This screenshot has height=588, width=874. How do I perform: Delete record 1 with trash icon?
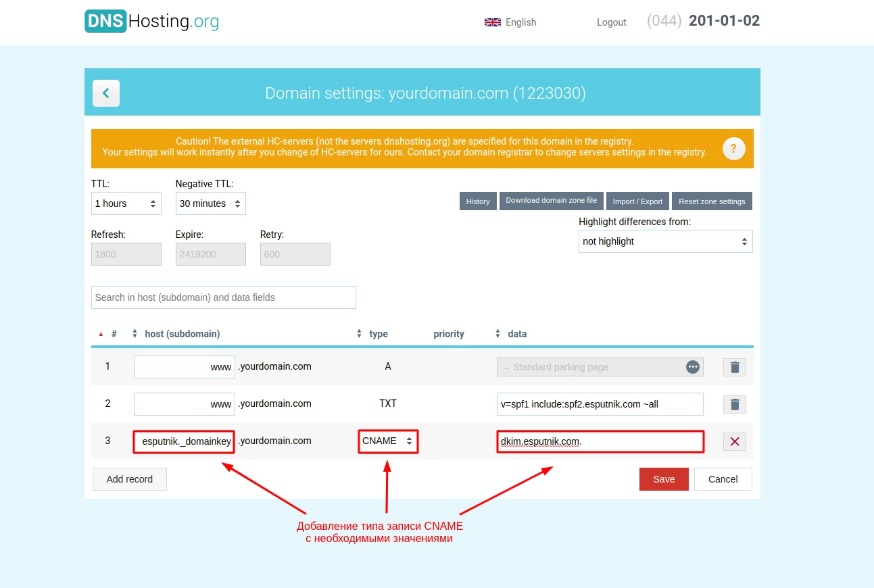pyautogui.click(x=735, y=367)
